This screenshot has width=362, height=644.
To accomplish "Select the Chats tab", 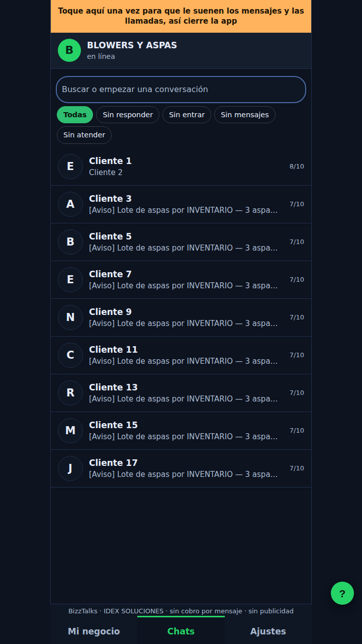I will 181,631.
